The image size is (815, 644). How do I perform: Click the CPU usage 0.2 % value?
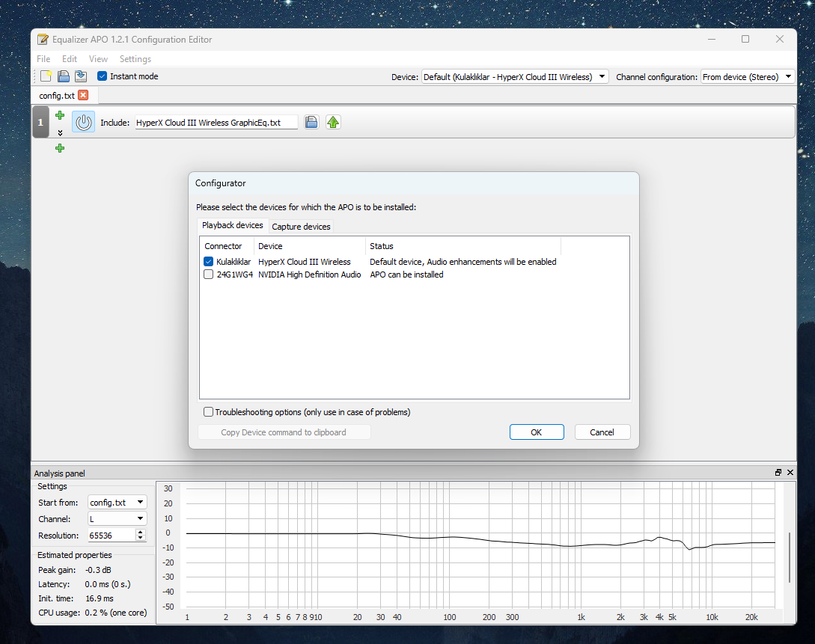click(x=116, y=613)
